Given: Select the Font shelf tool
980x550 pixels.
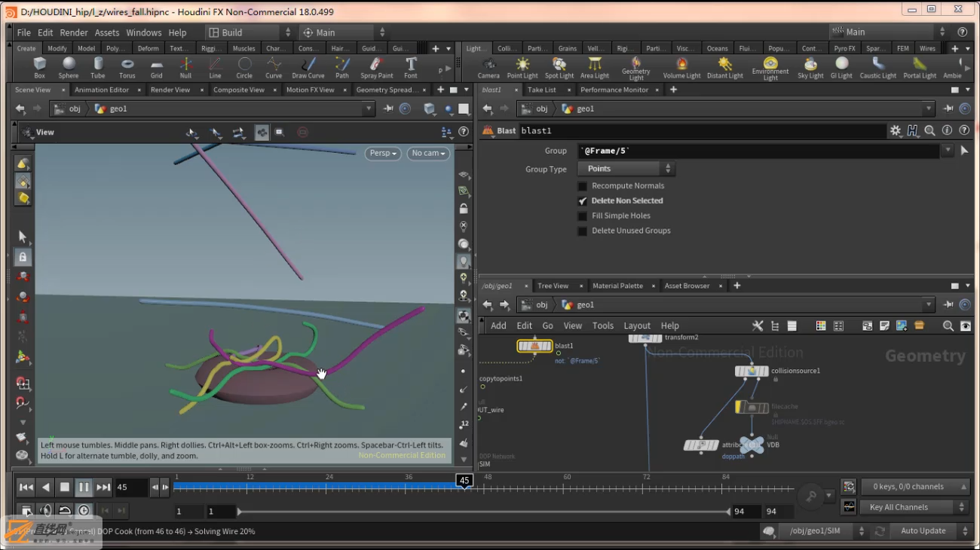Looking at the screenshot, I should [411, 67].
